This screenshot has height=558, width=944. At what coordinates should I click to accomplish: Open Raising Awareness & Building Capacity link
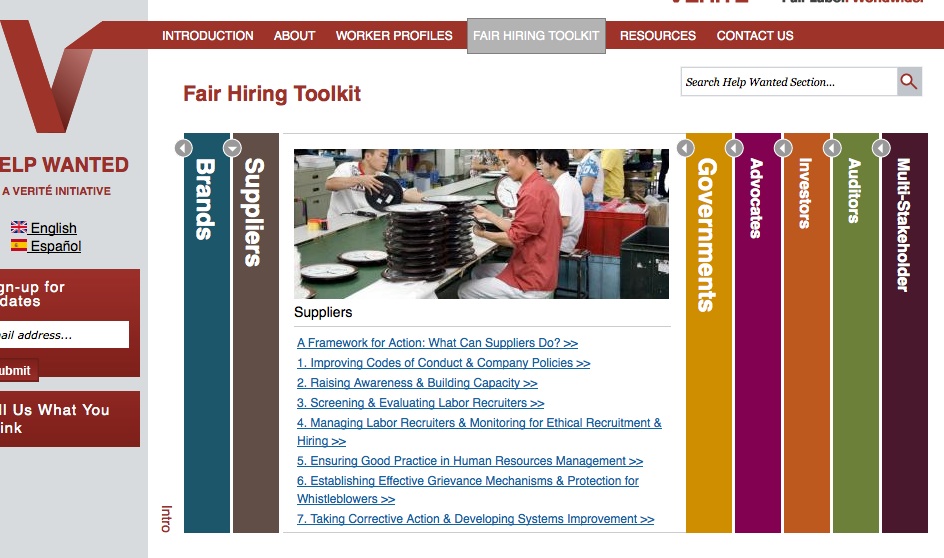click(417, 383)
